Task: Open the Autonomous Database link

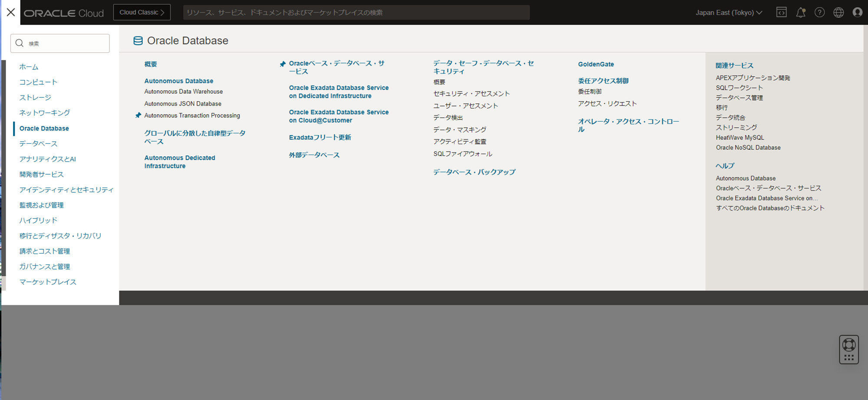Action: 179,81
